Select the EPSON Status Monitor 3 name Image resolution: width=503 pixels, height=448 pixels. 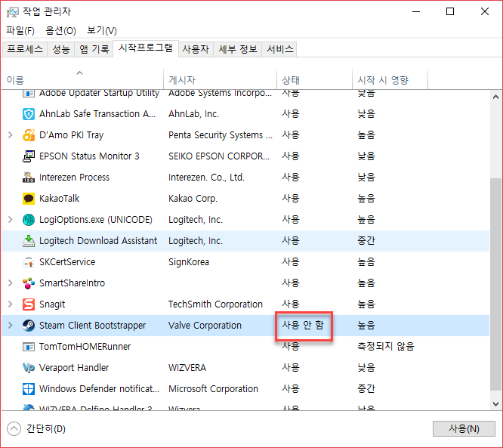(x=89, y=156)
